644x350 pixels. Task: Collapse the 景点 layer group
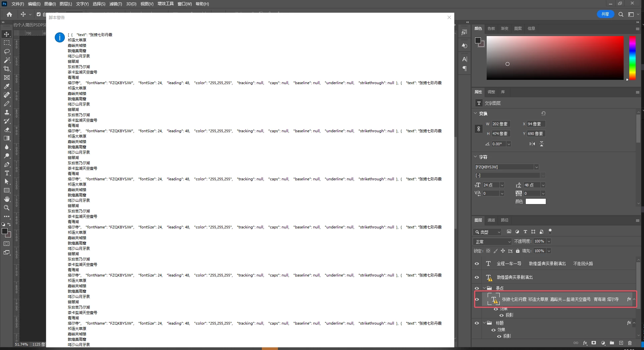tap(484, 288)
